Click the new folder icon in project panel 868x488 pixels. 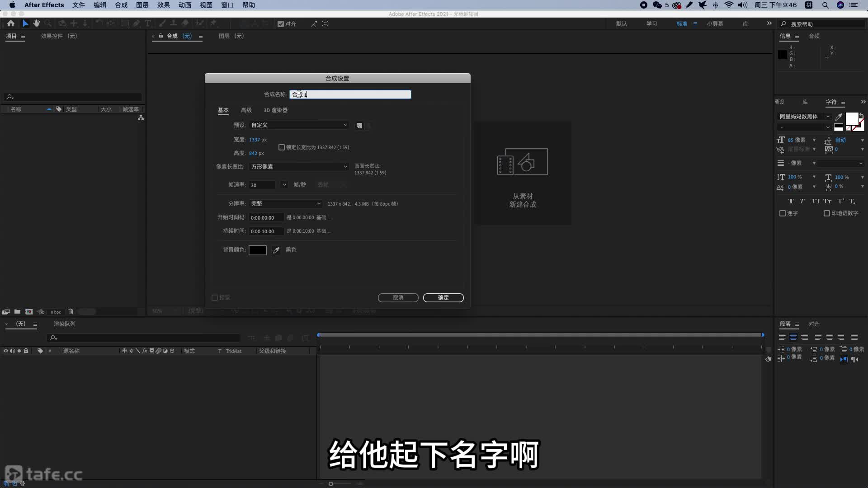coord(17,312)
